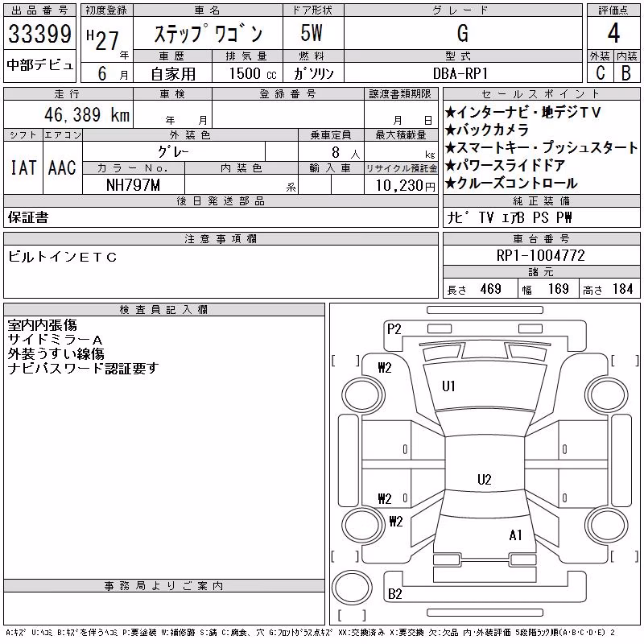Click sales point パワースライドドア
Viewport: 644px width, 644px height.
point(506,165)
